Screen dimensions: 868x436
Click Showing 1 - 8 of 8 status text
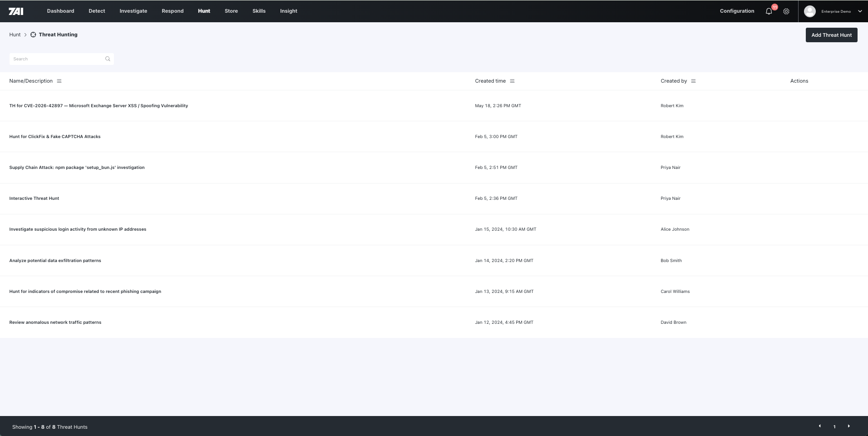(x=50, y=427)
